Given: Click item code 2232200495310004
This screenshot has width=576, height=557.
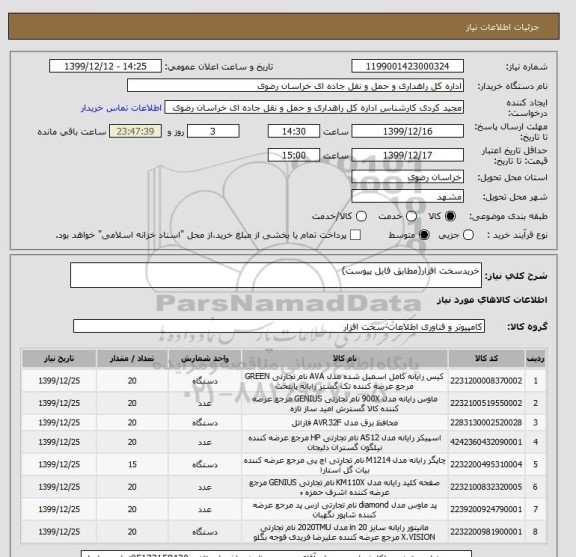Looking at the screenshot, I should point(486,465).
